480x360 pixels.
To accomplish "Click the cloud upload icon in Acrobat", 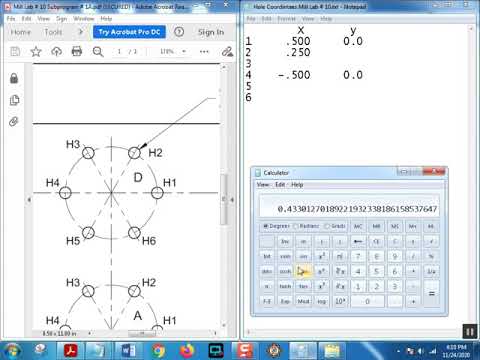I will pyautogui.click(x=56, y=51).
